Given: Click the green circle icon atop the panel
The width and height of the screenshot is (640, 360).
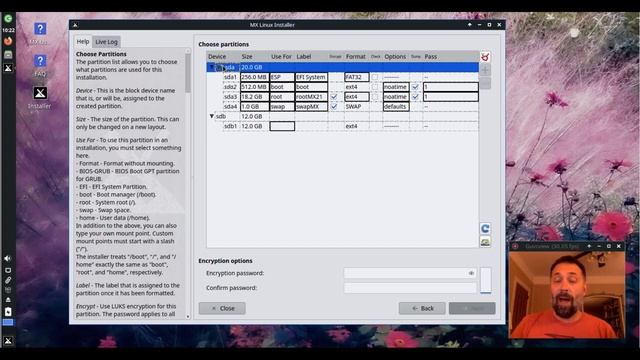Looking at the screenshot, I should (8, 18).
